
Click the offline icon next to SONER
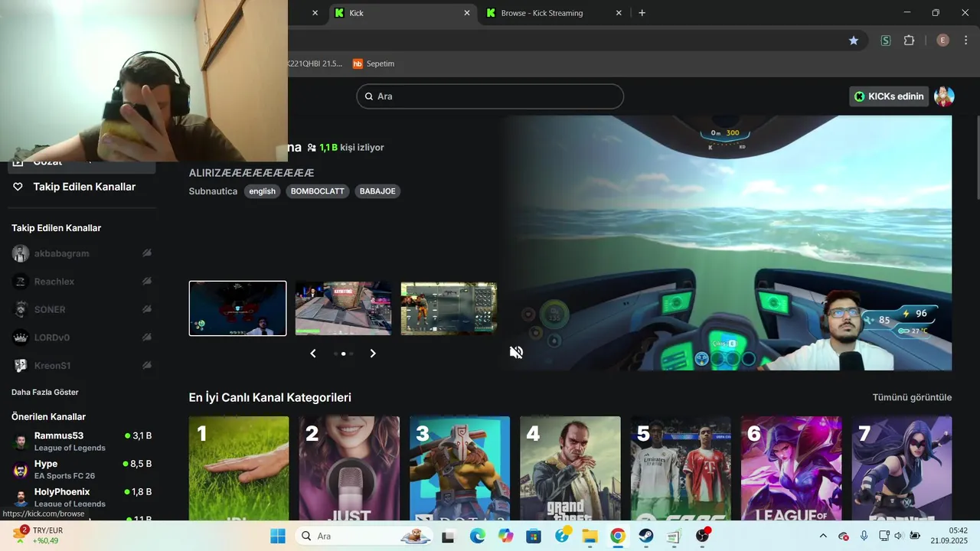pos(146,309)
